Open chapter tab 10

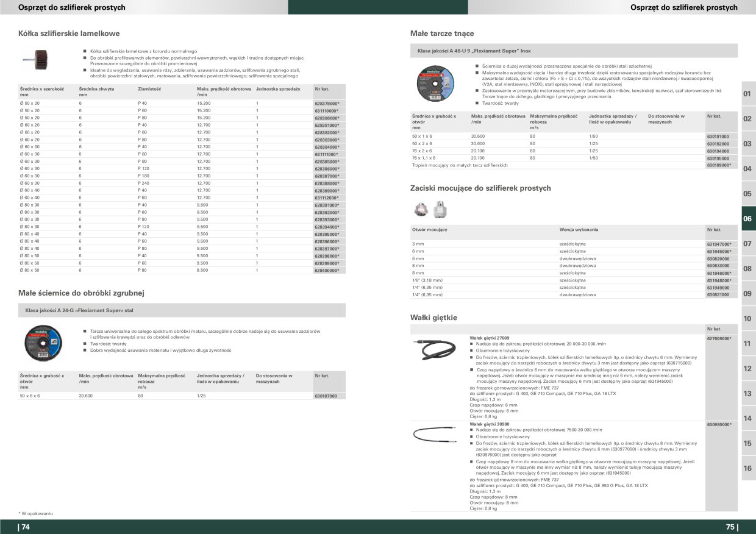[748, 319]
